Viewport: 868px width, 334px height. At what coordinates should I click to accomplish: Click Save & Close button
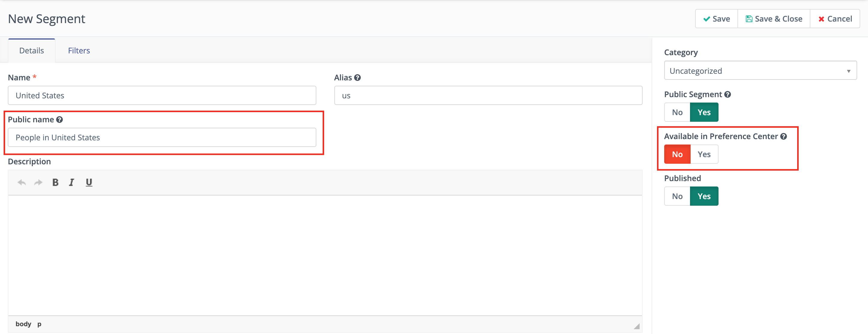774,19
